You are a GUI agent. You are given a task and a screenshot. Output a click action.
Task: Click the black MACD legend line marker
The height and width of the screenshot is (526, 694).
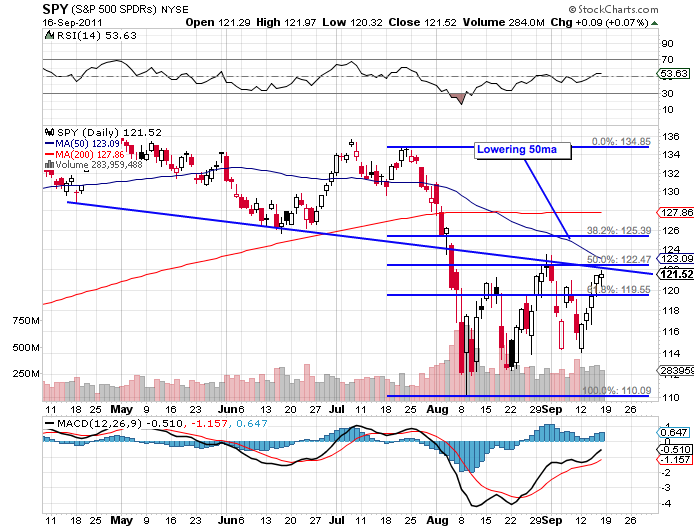[50, 424]
